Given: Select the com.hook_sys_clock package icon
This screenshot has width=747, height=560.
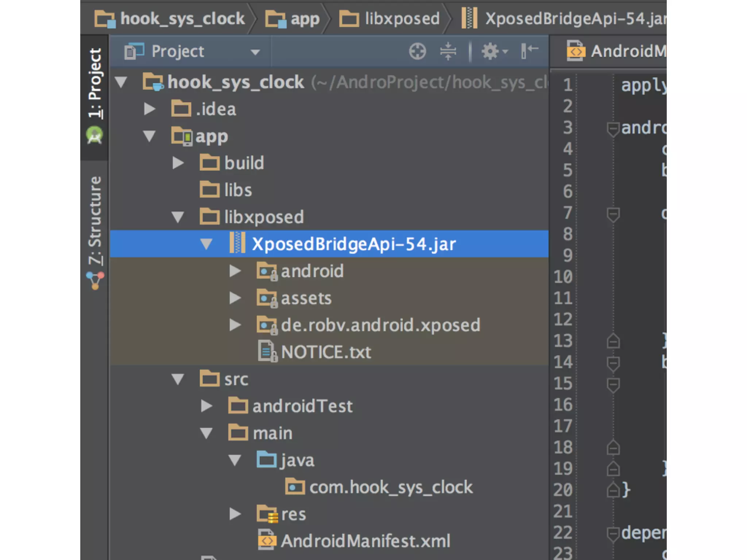Looking at the screenshot, I should (x=295, y=486).
